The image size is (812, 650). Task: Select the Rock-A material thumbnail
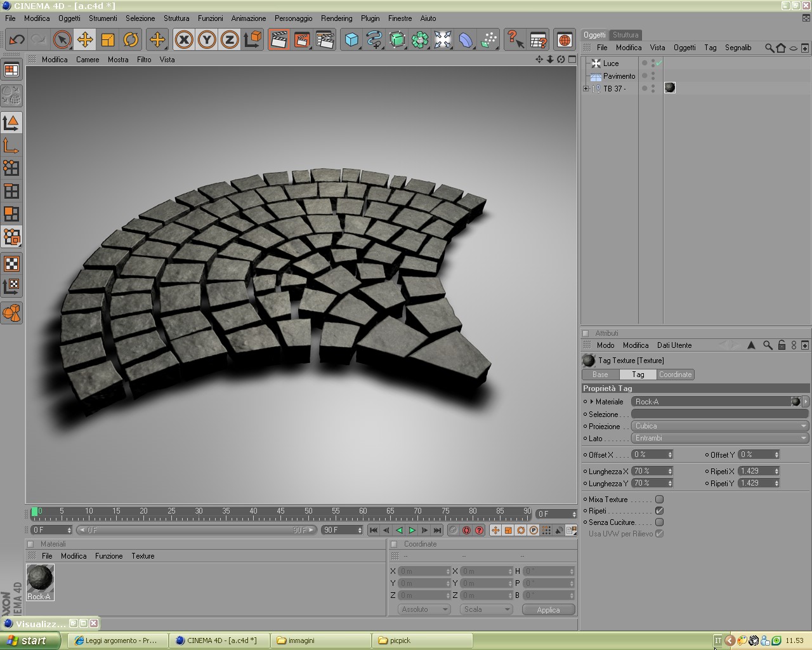pos(40,579)
